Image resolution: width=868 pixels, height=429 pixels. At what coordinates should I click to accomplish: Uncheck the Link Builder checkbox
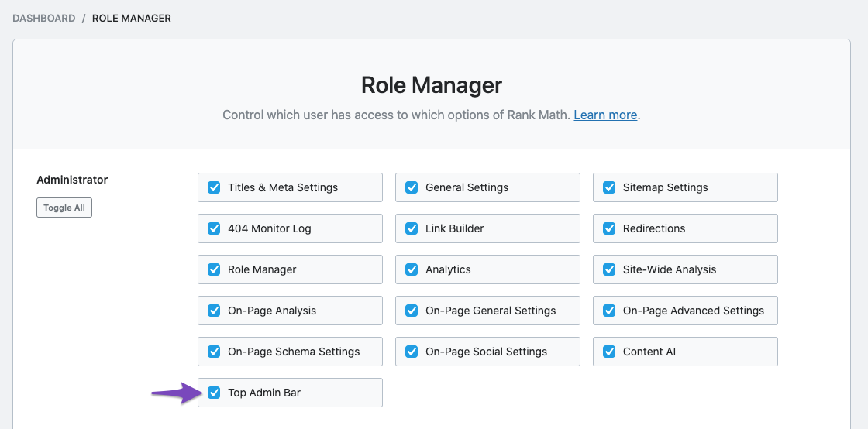412,228
